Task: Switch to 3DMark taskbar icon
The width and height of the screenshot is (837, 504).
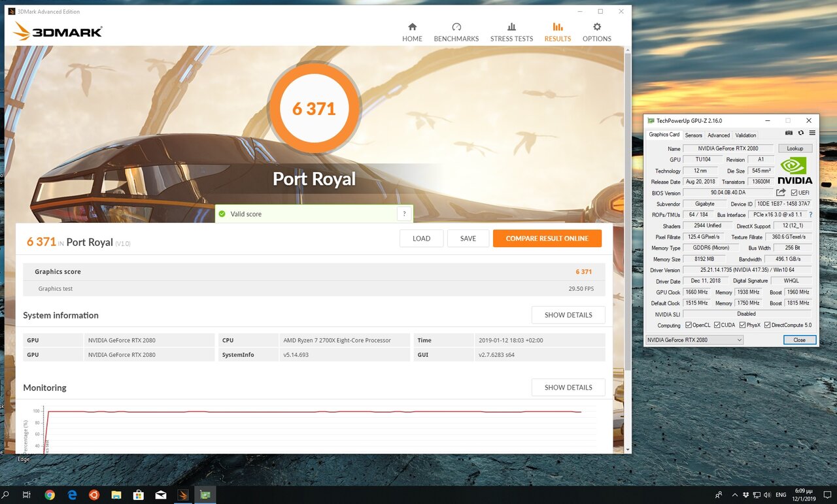Action: click(183, 495)
